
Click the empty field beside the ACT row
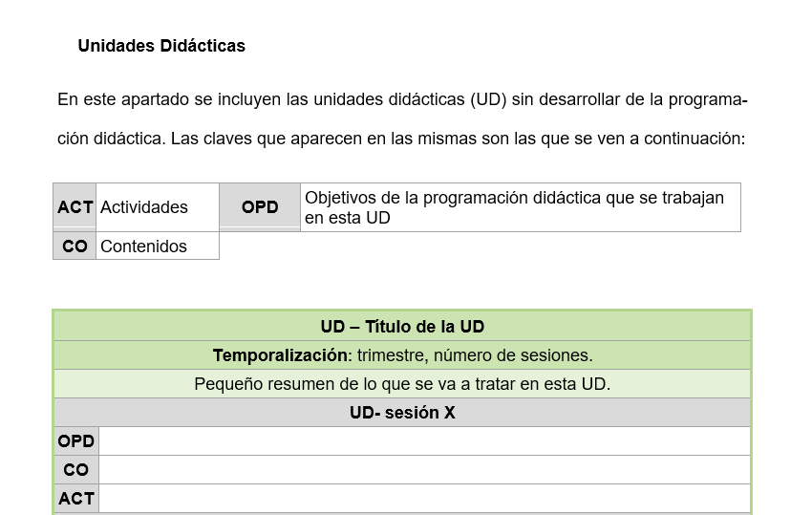425,499
